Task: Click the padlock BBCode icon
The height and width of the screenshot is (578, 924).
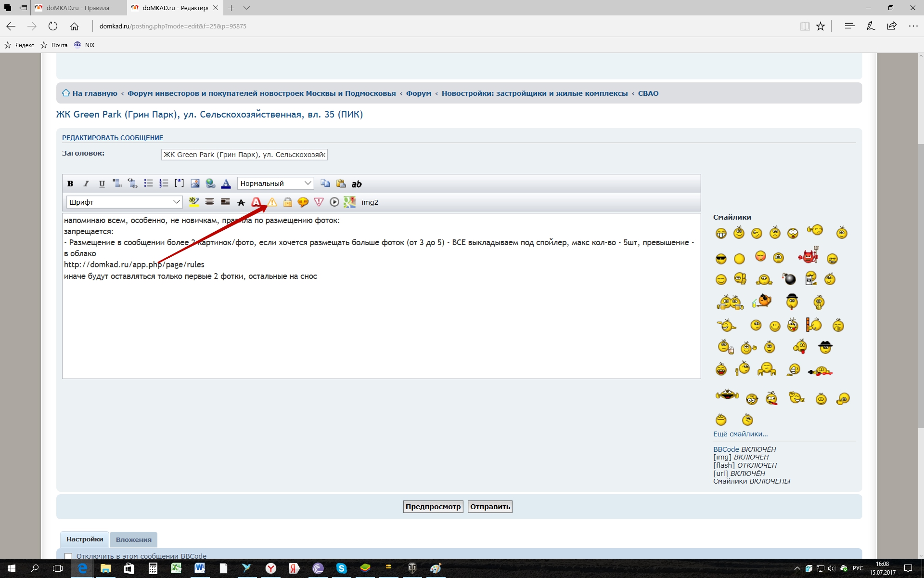Action: [x=288, y=202]
